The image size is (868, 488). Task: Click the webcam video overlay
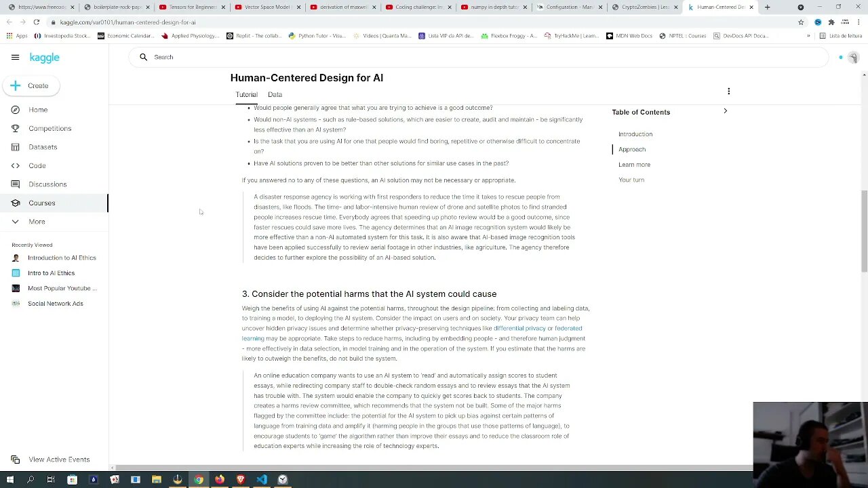810,445
